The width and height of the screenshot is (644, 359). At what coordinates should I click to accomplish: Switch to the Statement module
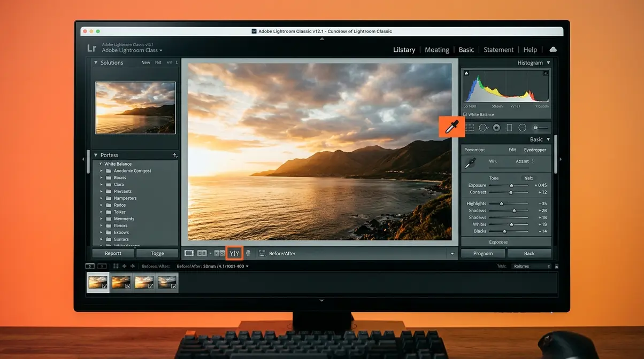click(x=499, y=50)
